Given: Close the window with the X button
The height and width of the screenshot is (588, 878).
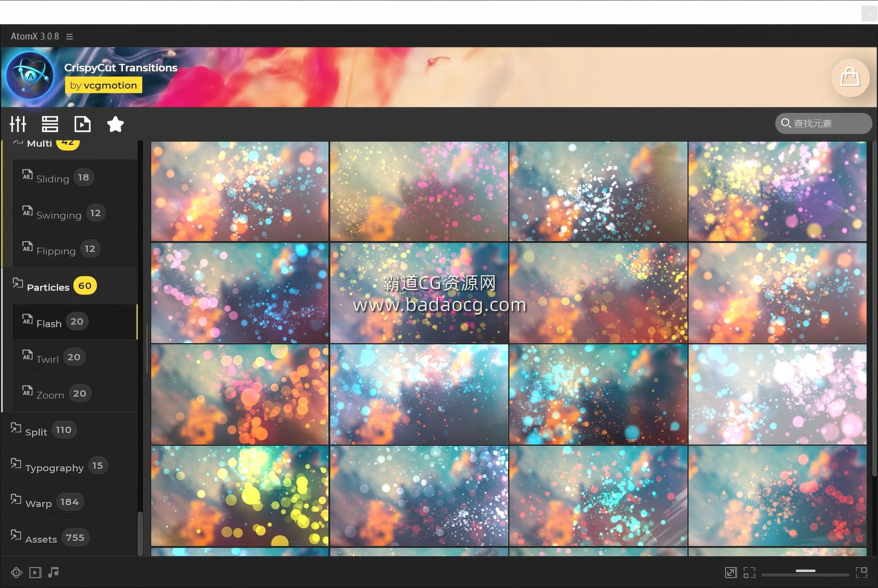Looking at the screenshot, I should coord(869,14).
